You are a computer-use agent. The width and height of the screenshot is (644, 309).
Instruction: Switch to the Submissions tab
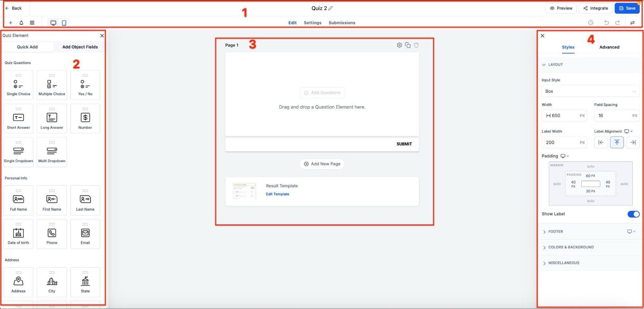[x=342, y=23]
